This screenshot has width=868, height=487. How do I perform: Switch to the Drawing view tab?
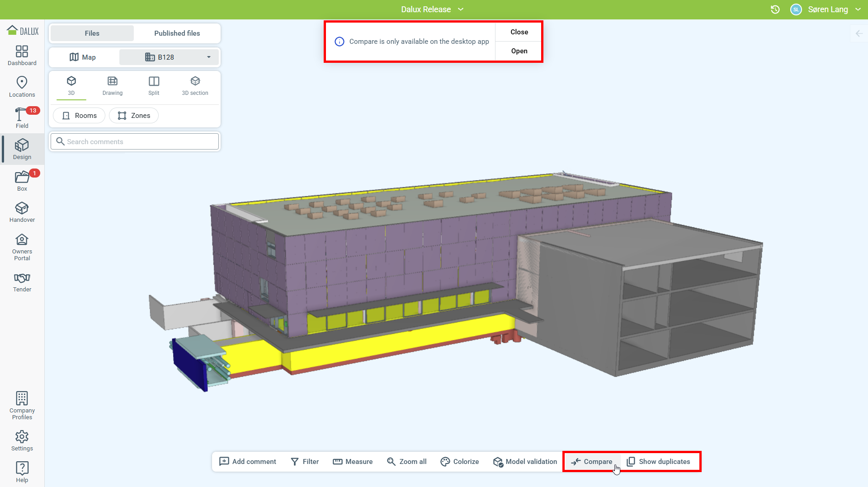[x=112, y=86]
